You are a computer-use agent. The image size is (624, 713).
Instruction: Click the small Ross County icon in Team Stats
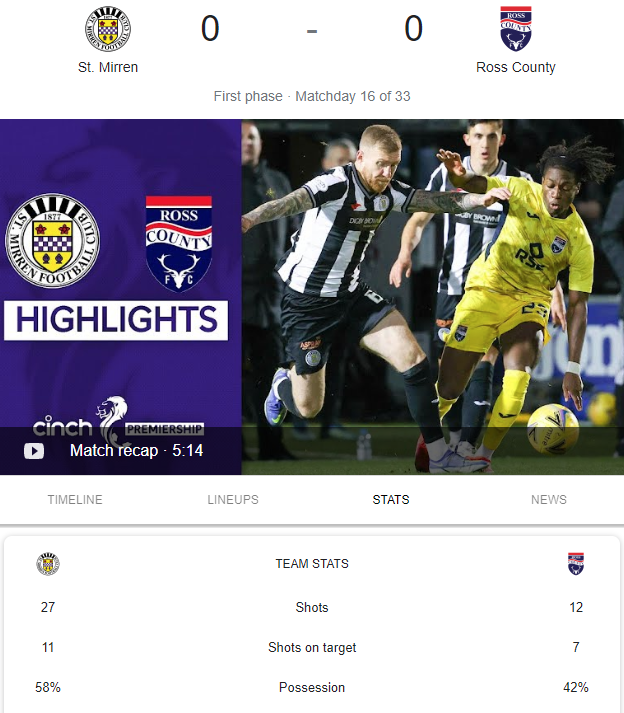point(576,564)
